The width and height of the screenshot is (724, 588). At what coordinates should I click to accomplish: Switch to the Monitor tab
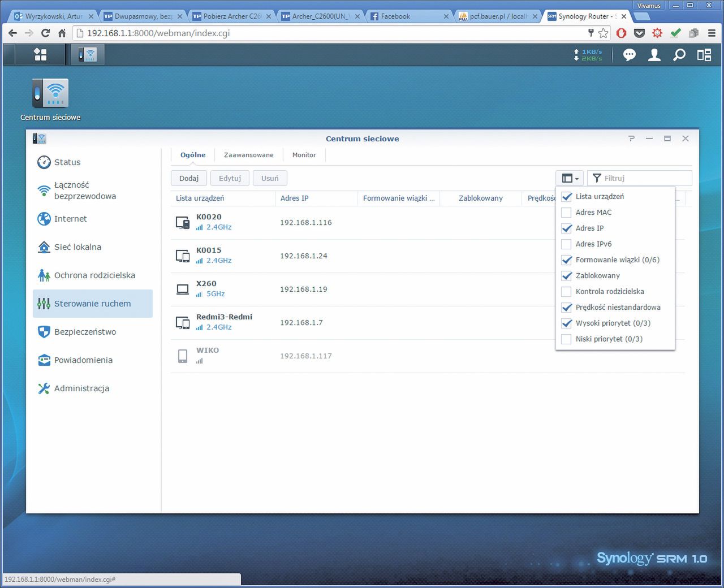click(x=304, y=155)
